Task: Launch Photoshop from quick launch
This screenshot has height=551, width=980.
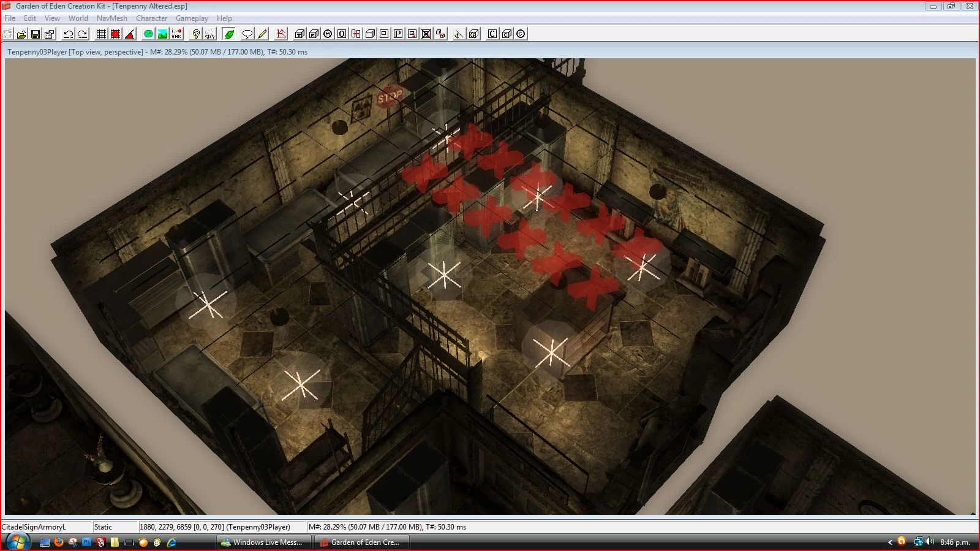Action: point(87,542)
